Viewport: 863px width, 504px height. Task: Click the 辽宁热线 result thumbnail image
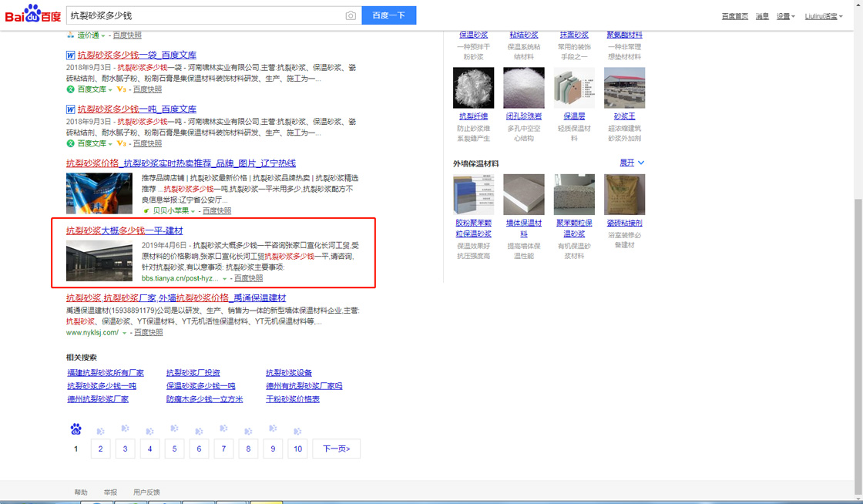[x=99, y=193]
